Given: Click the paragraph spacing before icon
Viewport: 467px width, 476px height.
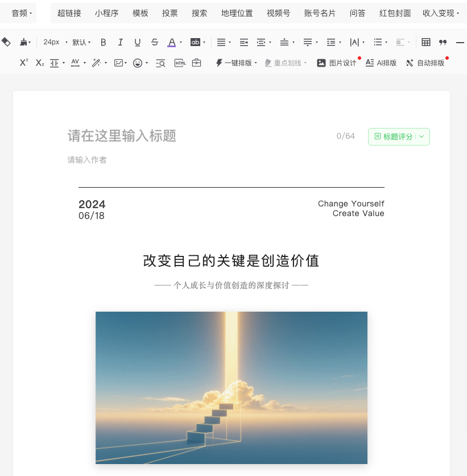Looking at the screenshot, I should (284, 42).
